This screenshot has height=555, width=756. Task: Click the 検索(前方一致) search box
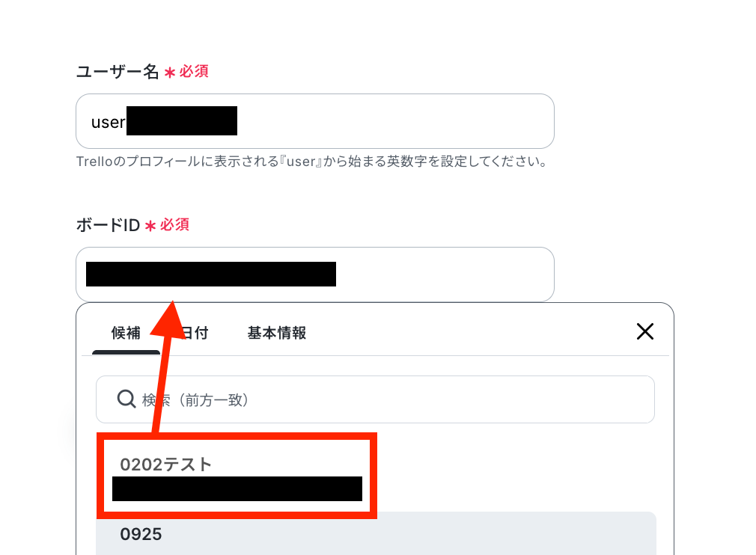pos(375,399)
